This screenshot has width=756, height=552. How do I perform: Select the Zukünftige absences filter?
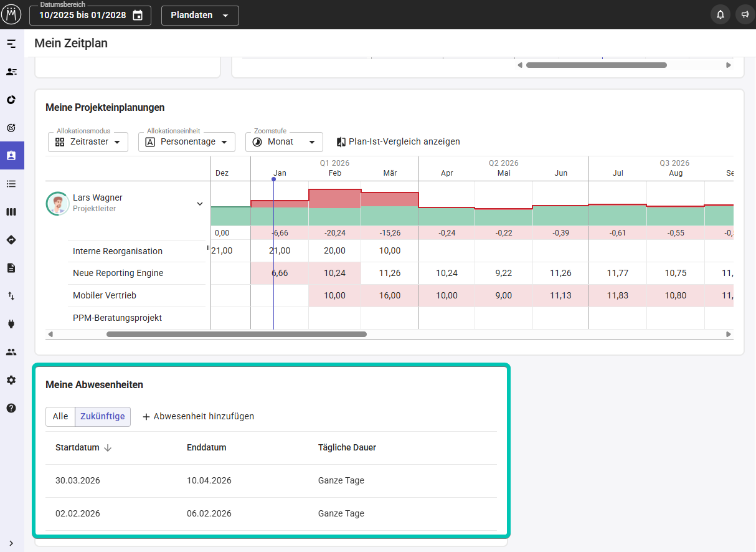tap(103, 416)
